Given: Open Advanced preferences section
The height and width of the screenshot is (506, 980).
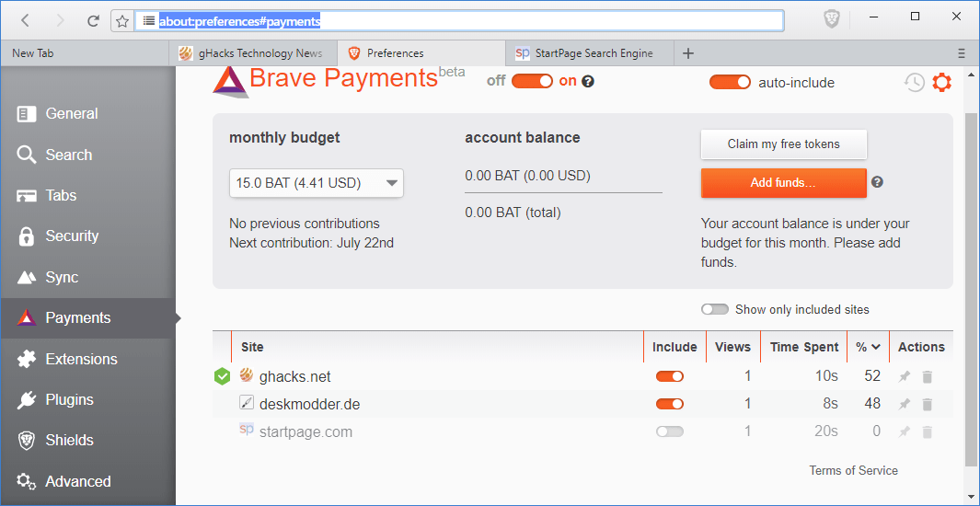Looking at the screenshot, I should coord(87,482).
